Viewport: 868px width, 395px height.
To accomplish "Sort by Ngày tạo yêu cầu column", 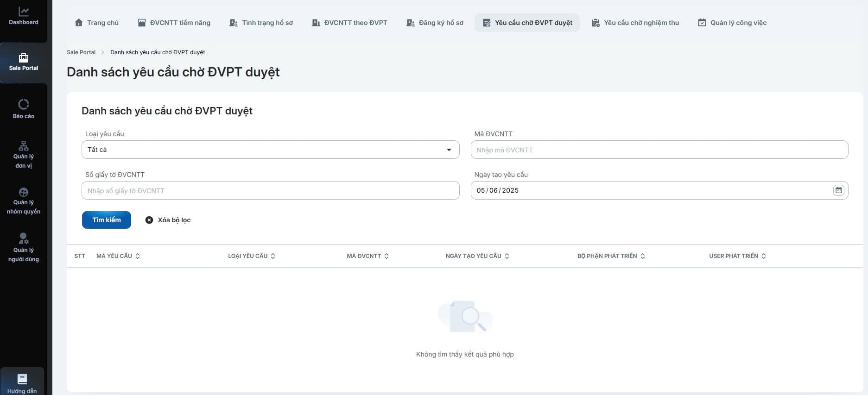I will click(x=507, y=256).
